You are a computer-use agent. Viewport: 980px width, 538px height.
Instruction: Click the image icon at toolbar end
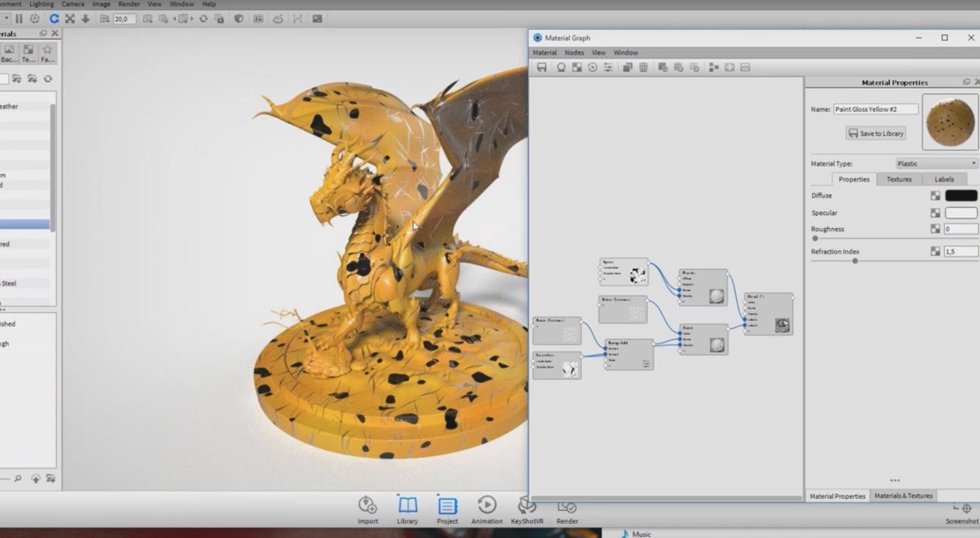pyautogui.click(x=317, y=19)
